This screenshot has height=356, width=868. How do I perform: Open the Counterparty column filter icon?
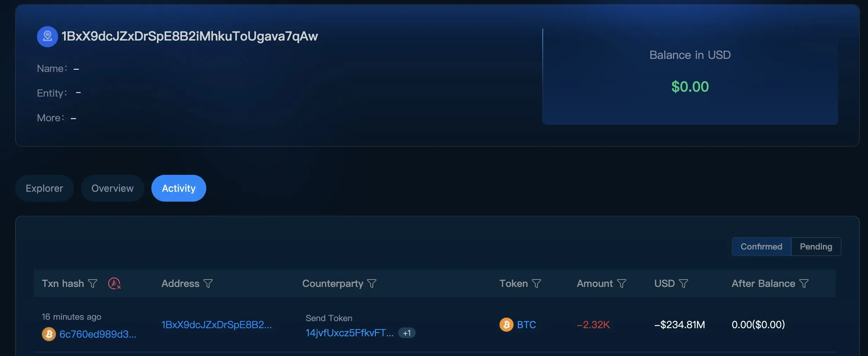(x=372, y=283)
